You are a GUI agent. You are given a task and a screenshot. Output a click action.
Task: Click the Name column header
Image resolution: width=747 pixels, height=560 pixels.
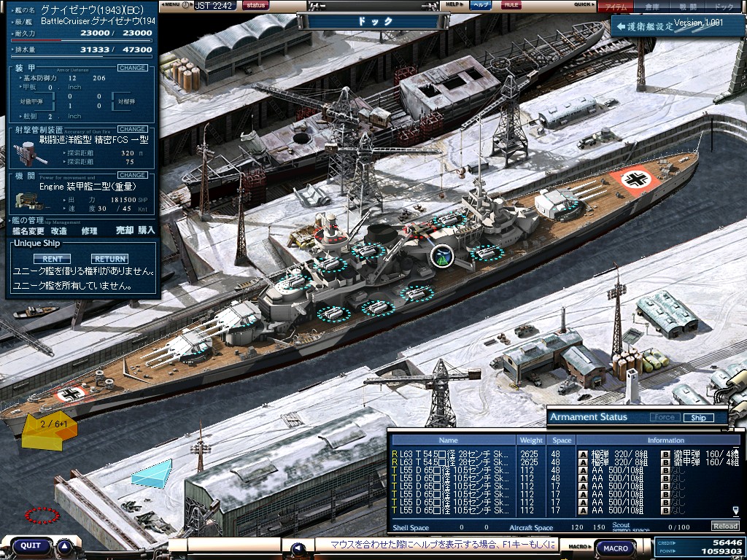(x=454, y=440)
